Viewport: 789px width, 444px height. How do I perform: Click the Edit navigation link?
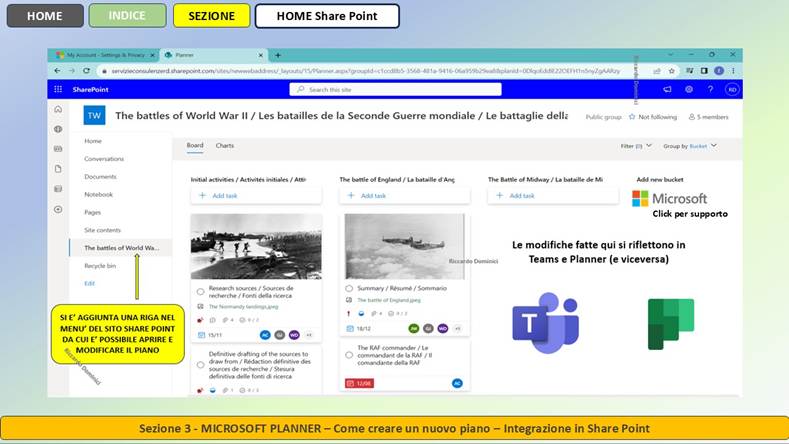(90, 283)
